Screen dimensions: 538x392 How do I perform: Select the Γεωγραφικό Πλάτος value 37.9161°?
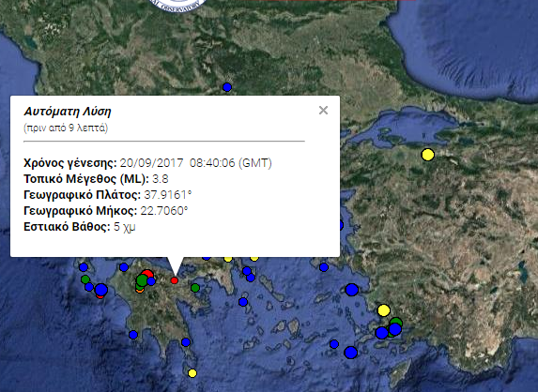point(168,195)
